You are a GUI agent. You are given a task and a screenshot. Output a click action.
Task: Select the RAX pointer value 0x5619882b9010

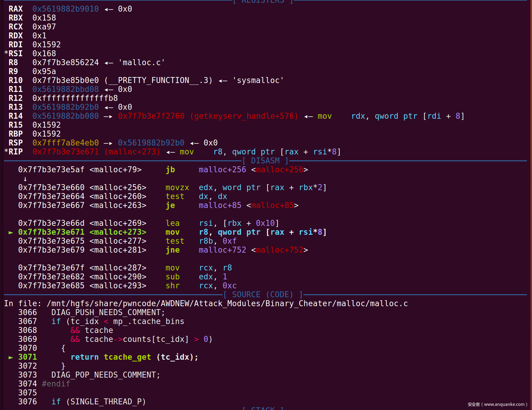(x=65, y=9)
